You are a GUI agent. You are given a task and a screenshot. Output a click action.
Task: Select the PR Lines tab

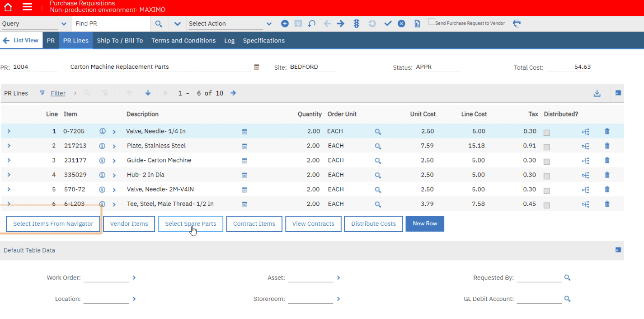click(76, 40)
